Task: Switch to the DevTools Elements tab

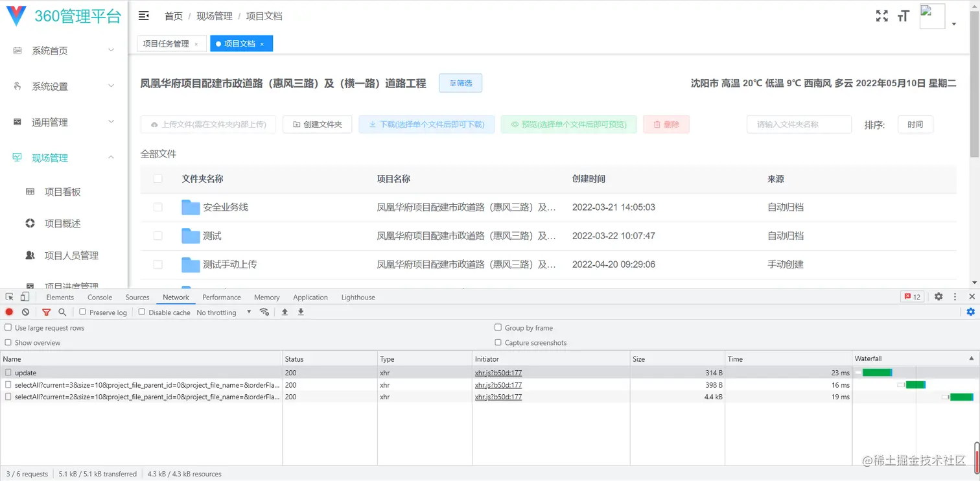Action: click(60, 298)
